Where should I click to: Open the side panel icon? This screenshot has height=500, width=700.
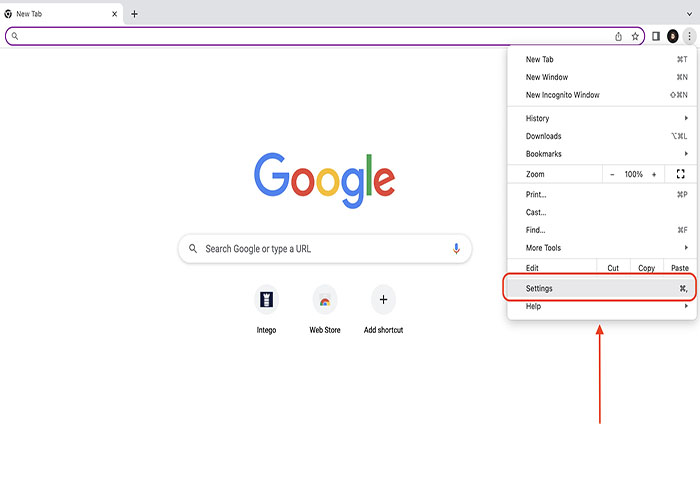(x=656, y=36)
